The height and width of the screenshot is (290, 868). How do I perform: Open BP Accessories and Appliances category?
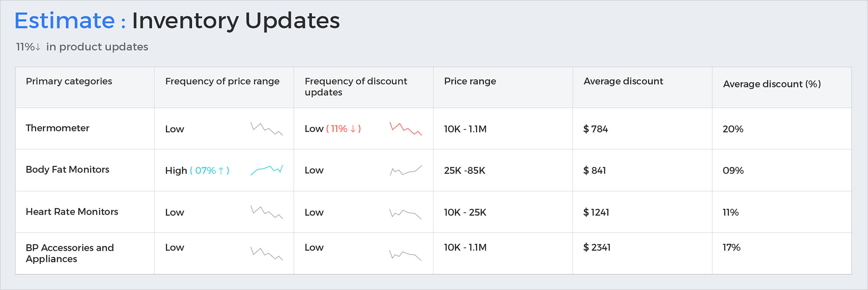click(69, 253)
